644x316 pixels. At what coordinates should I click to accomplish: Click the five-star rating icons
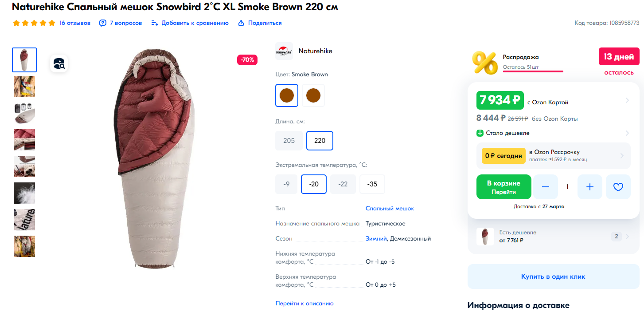click(x=34, y=23)
